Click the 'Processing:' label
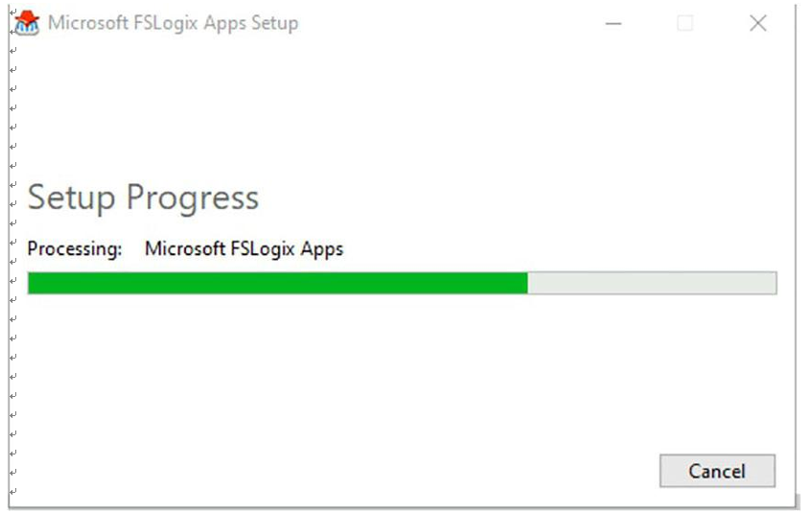 tap(75, 249)
